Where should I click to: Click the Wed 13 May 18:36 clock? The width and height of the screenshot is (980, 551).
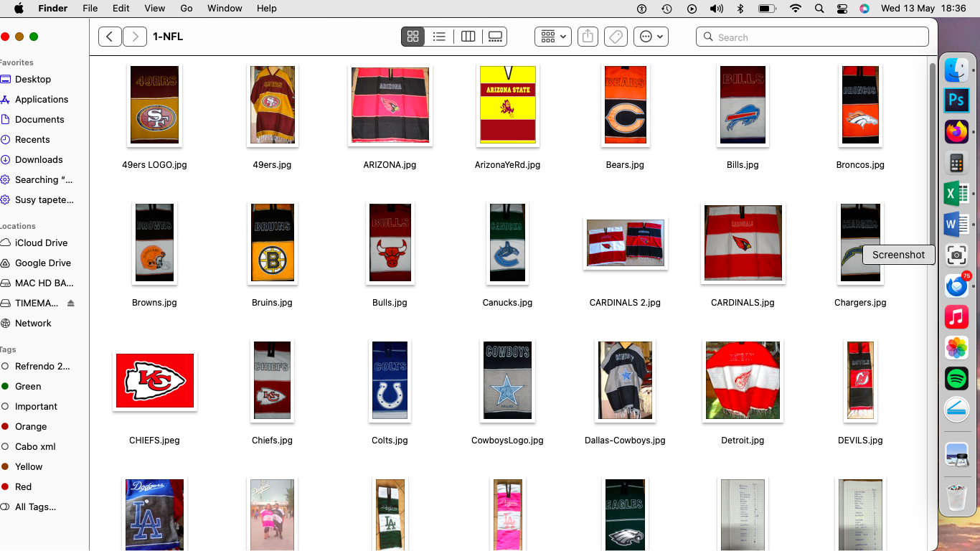(923, 9)
